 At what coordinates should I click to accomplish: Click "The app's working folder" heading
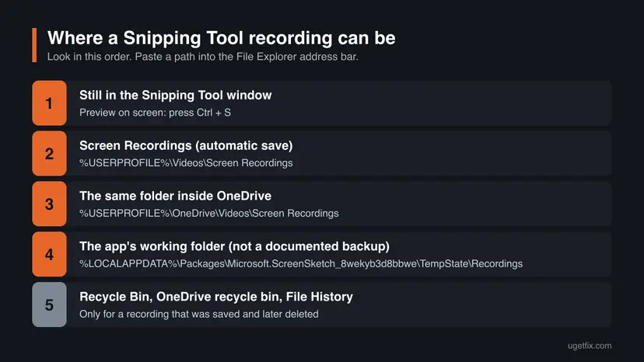[x=234, y=246]
